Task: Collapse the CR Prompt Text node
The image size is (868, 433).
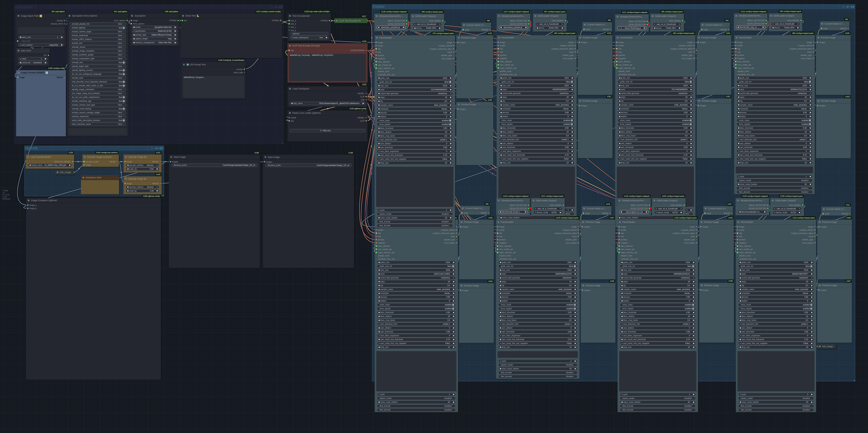Action: point(184,64)
